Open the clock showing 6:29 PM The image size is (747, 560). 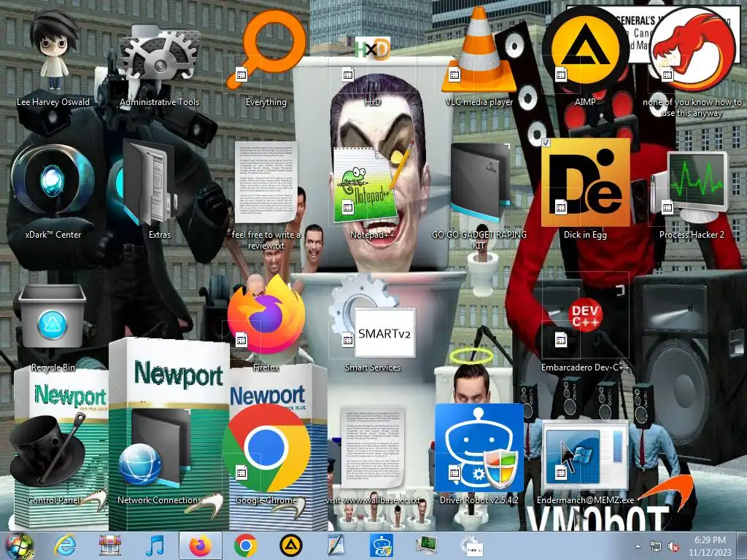pos(710,545)
